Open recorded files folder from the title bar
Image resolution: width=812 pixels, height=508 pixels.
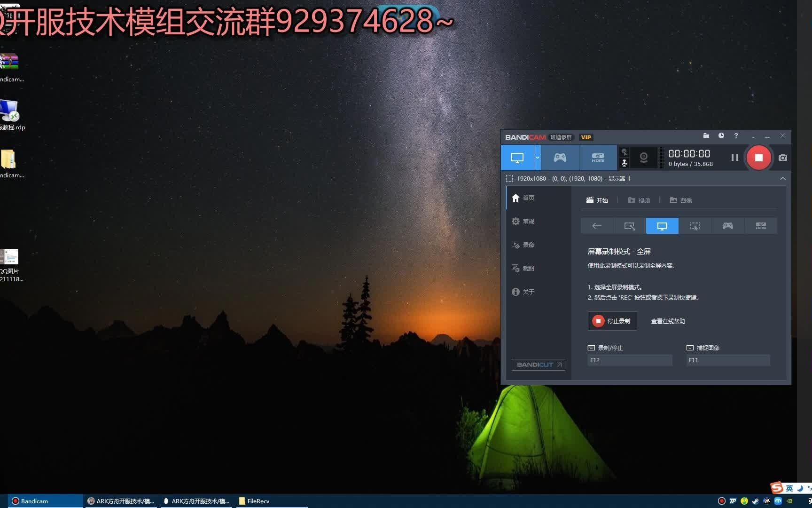tap(706, 135)
